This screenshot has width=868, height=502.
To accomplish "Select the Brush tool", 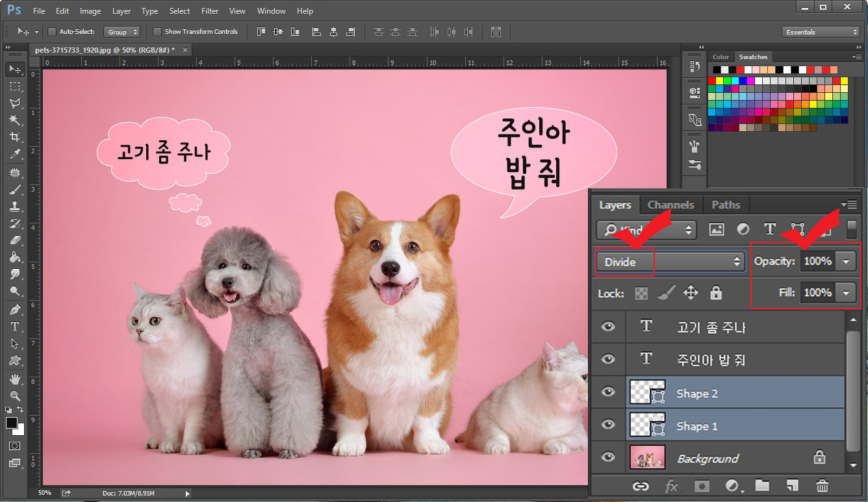I will point(14,190).
